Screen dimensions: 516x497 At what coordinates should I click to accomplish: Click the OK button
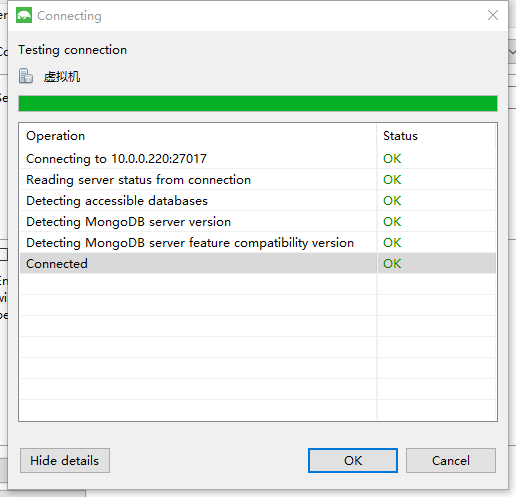[x=353, y=460]
